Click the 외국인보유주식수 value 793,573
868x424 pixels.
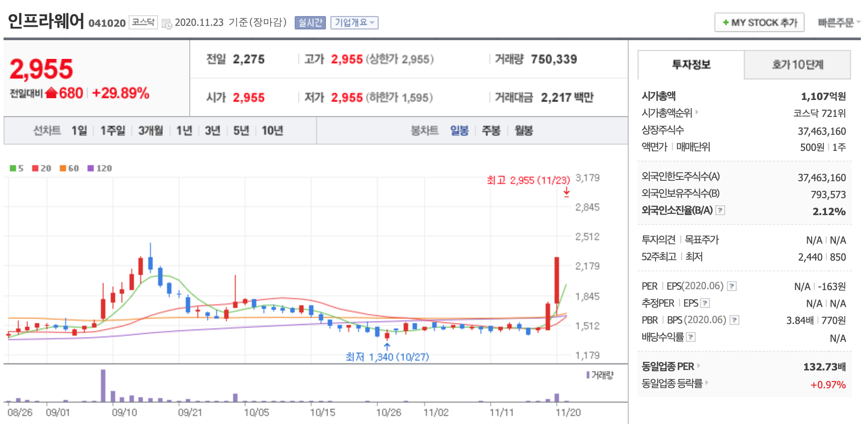pos(828,195)
